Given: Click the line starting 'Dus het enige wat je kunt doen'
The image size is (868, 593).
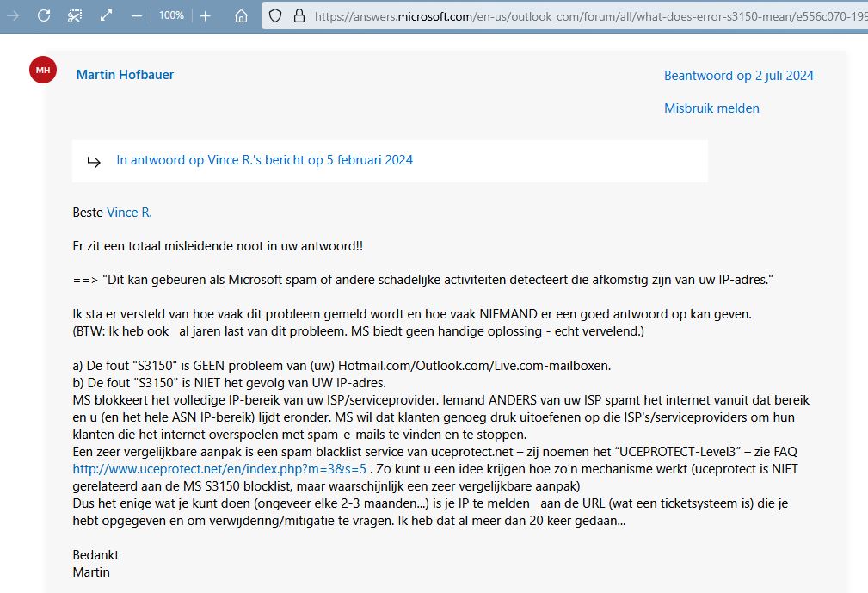Looking at the screenshot, I should 430,503.
